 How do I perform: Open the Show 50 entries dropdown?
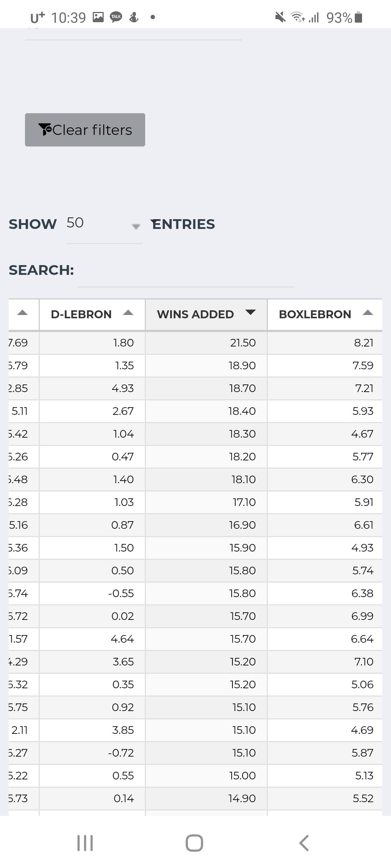(104, 224)
